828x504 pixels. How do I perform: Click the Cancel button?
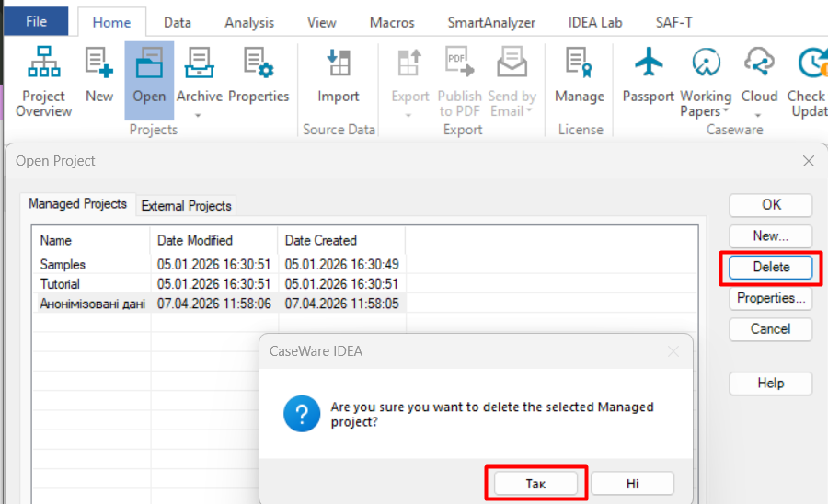(x=770, y=329)
